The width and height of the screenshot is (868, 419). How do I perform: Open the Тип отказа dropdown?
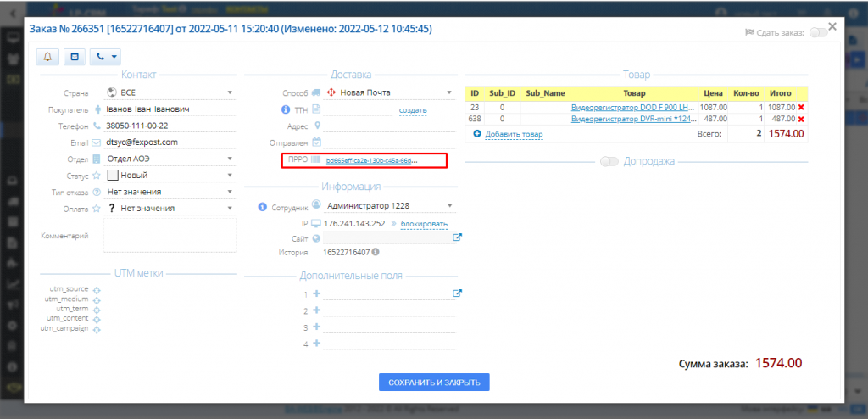pos(170,192)
